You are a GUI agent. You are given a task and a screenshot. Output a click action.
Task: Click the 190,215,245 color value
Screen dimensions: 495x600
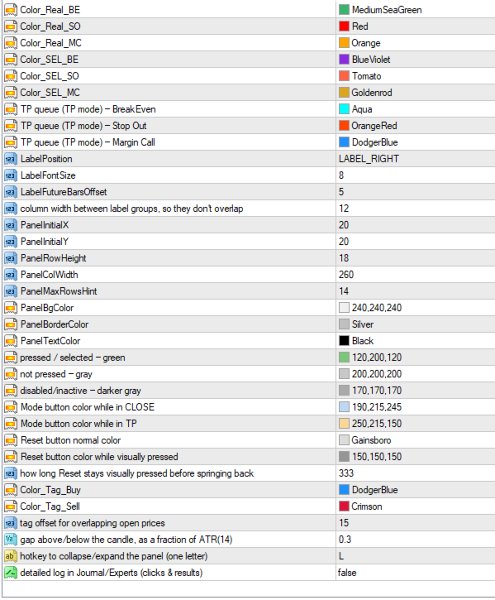376,407
